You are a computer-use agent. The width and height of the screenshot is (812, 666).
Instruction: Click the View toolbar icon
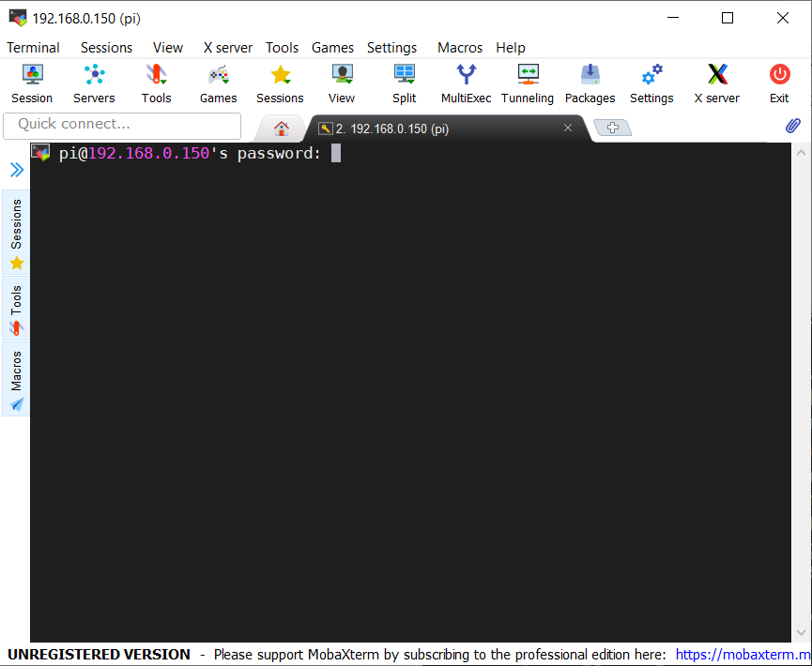click(x=342, y=83)
